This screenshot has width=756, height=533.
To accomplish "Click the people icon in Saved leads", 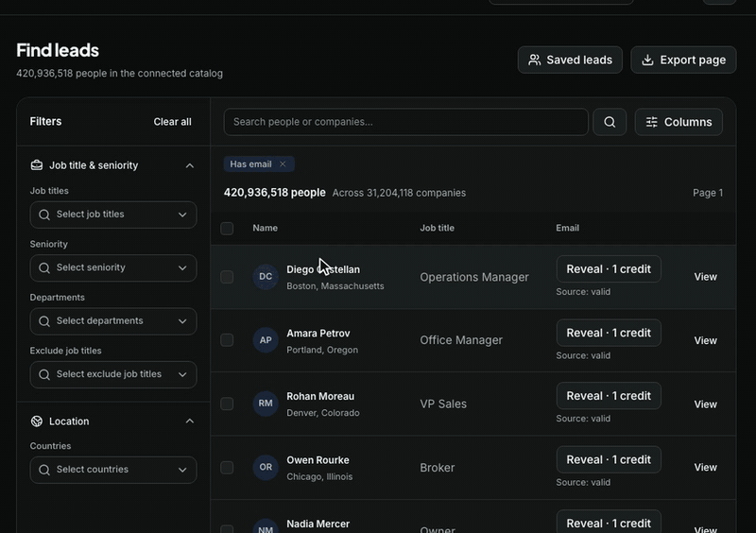I will 534,60.
